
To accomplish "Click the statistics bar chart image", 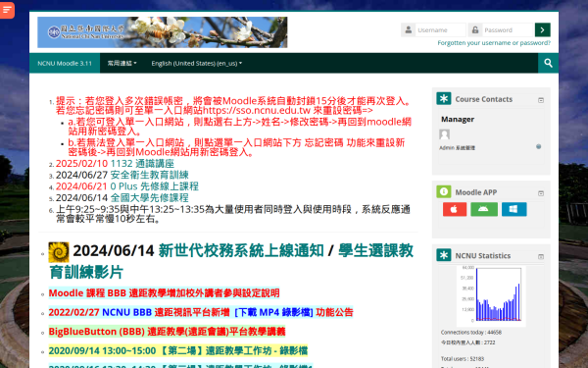I will (491, 295).
